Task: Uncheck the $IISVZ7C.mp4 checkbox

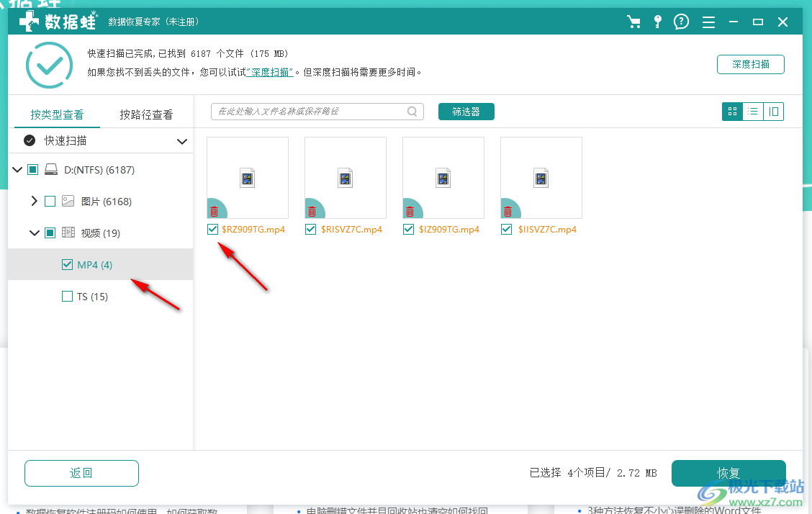Action: coord(507,230)
